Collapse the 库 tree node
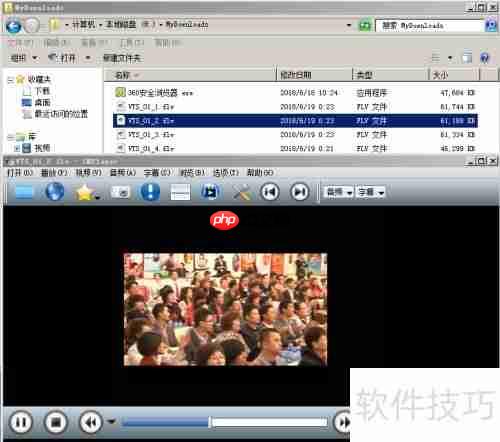 10,137
